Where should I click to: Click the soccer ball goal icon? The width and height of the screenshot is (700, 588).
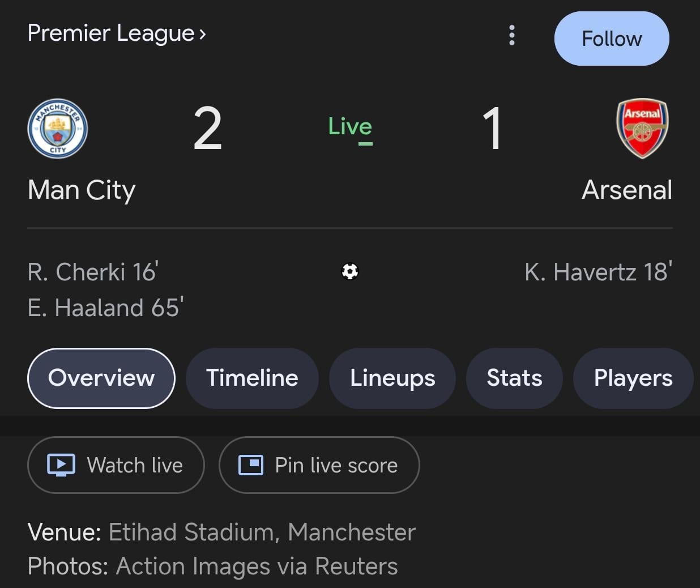coord(350,272)
